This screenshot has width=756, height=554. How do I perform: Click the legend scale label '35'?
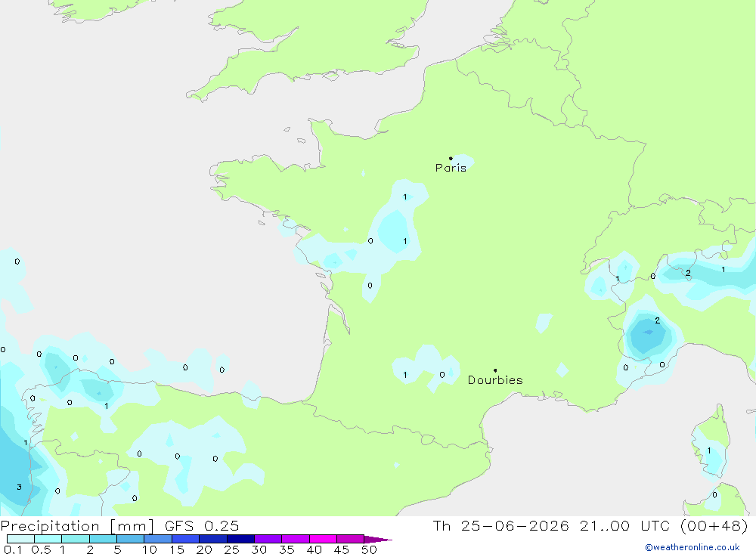(x=287, y=549)
